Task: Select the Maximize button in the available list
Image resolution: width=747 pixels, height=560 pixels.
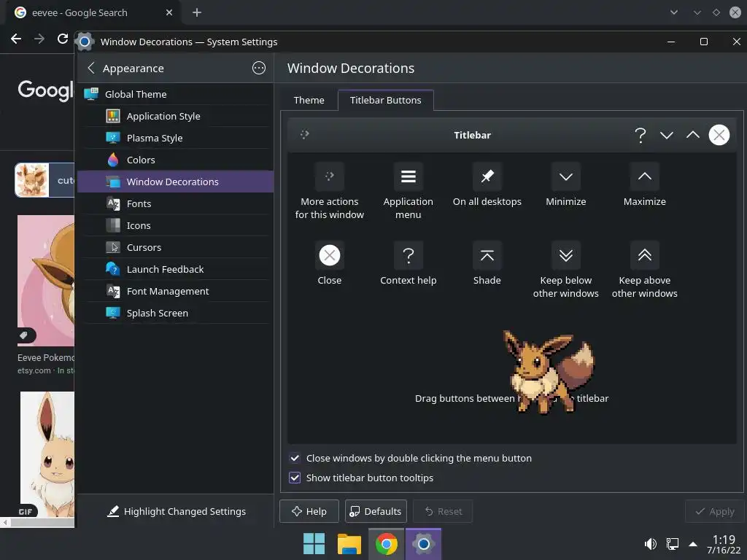Action: pyautogui.click(x=645, y=176)
